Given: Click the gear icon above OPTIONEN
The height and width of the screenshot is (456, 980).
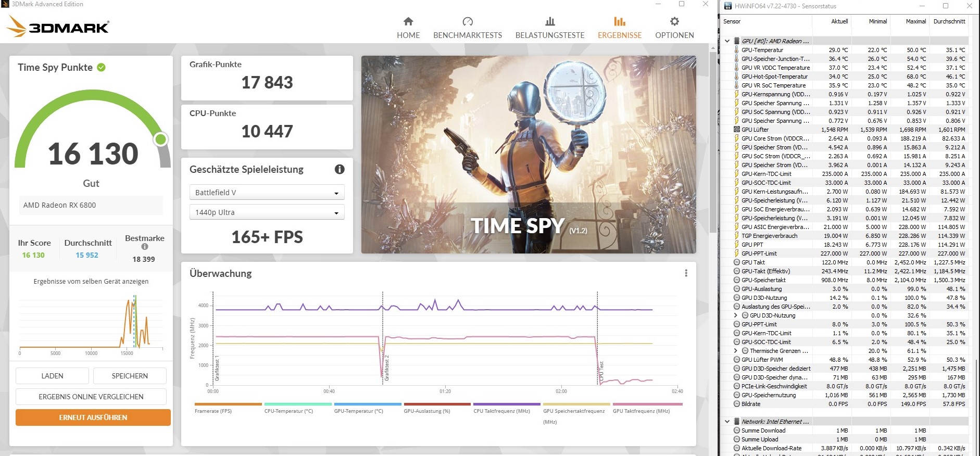Looking at the screenshot, I should pyautogui.click(x=674, y=21).
